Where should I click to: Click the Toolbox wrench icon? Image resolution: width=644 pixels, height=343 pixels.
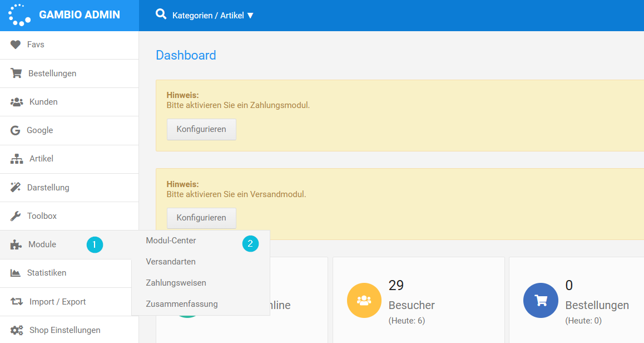click(x=16, y=216)
